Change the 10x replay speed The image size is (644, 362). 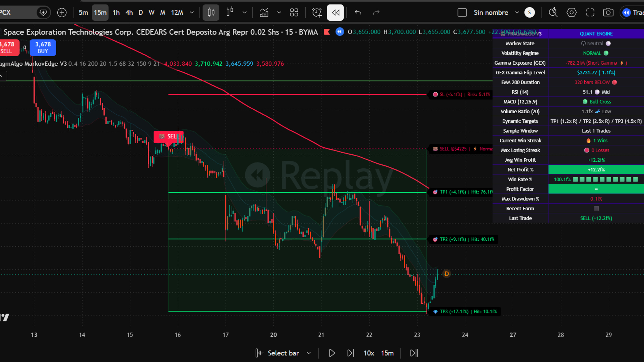[x=369, y=353]
